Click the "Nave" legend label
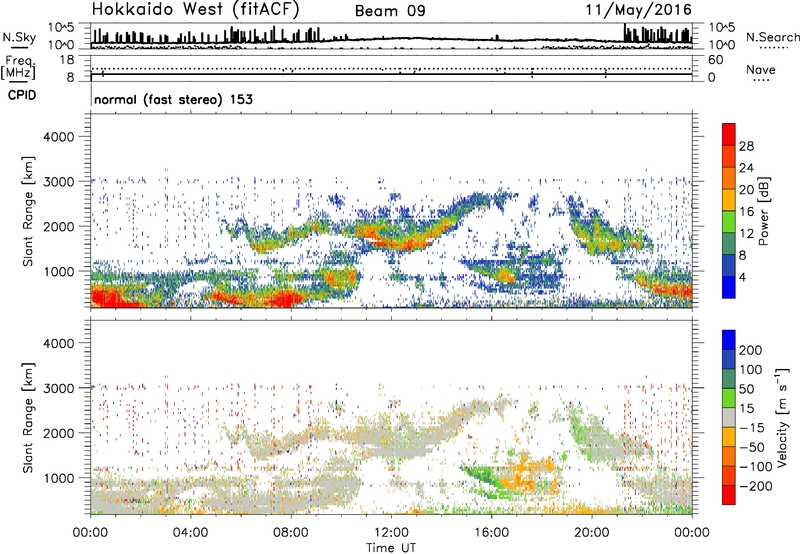 (x=760, y=69)
